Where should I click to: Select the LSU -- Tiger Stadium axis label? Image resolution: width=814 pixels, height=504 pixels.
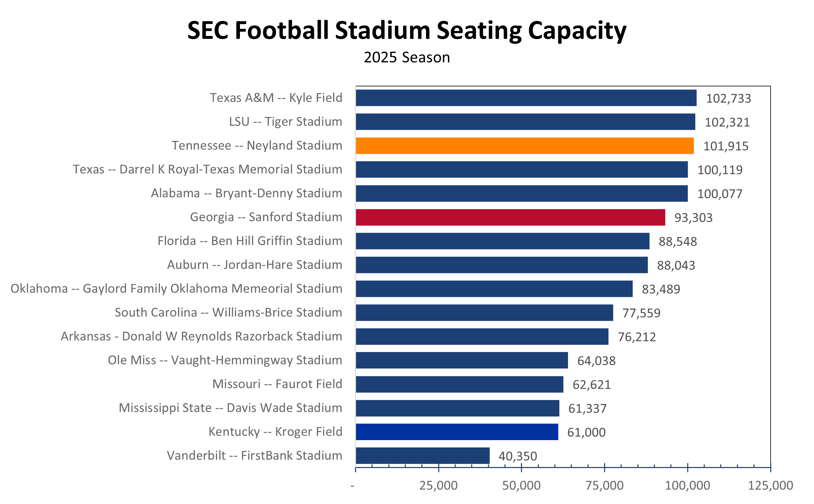285,122
